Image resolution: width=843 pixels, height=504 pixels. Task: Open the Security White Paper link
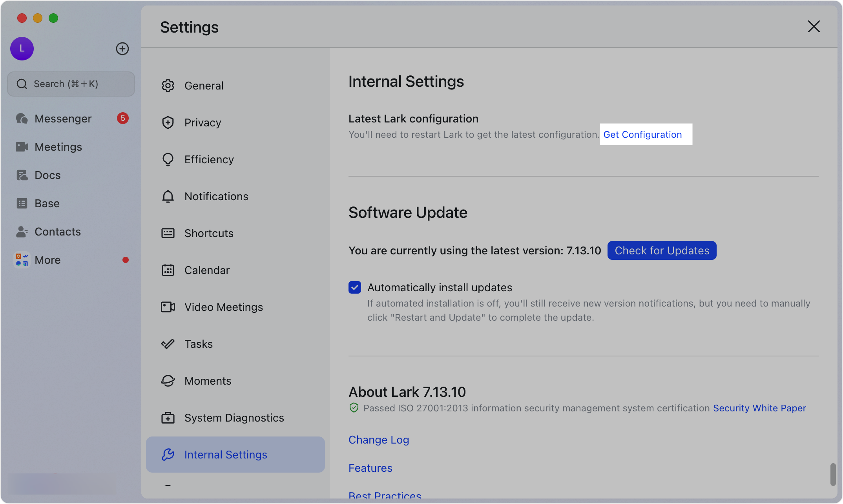[759, 408]
